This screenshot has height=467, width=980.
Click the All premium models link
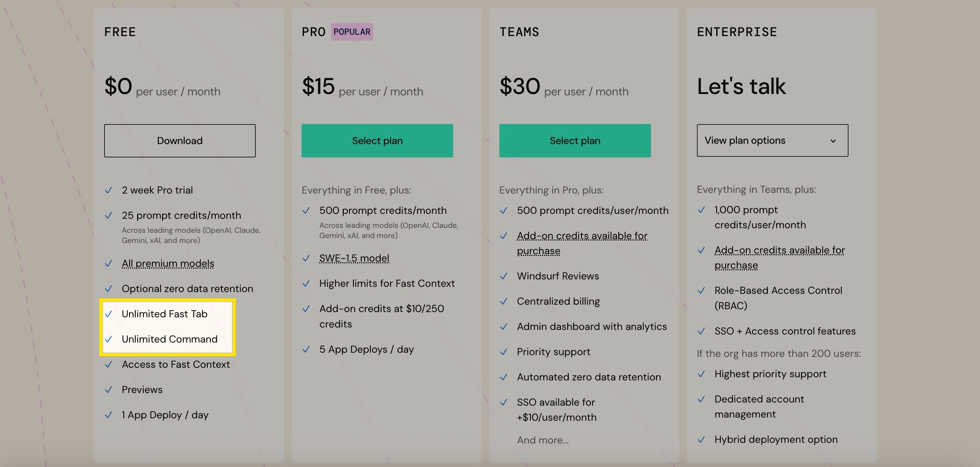168,264
